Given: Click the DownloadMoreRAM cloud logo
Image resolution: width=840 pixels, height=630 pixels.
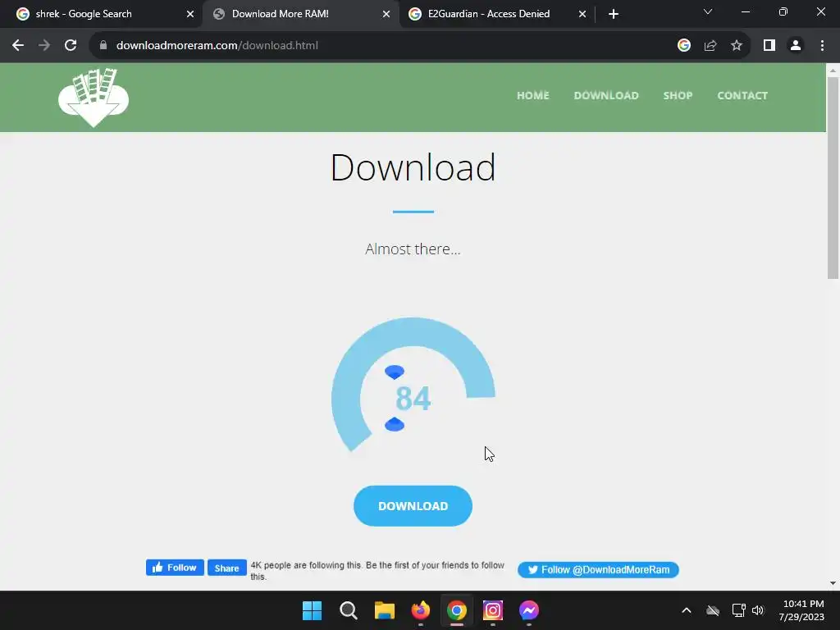Looking at the screenshot, I should tap(94, 97).
